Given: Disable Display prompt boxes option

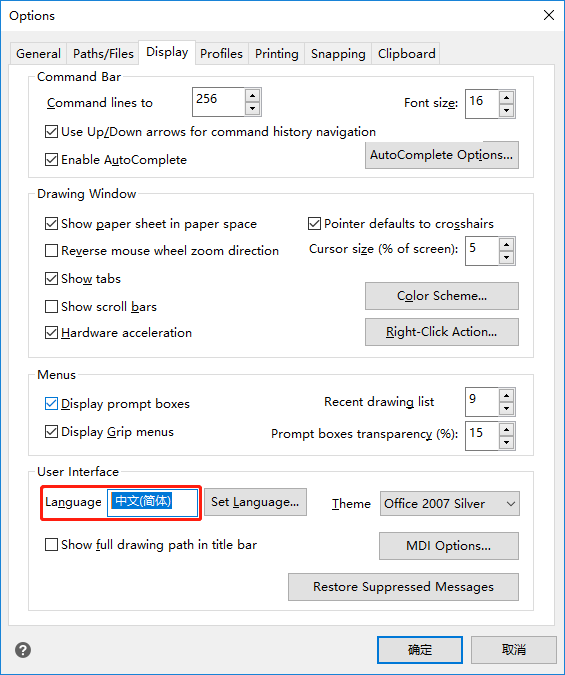Looking at the screenshot, I should [51, 404].
